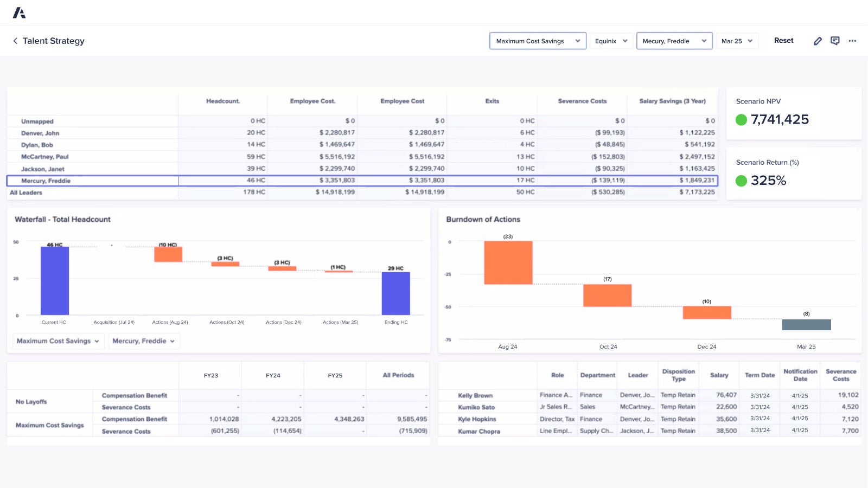Image resolution: width=868 pixels, height=488 pixels.
Task: Click the Headcount column header
Action: click(x=223, y=101)
